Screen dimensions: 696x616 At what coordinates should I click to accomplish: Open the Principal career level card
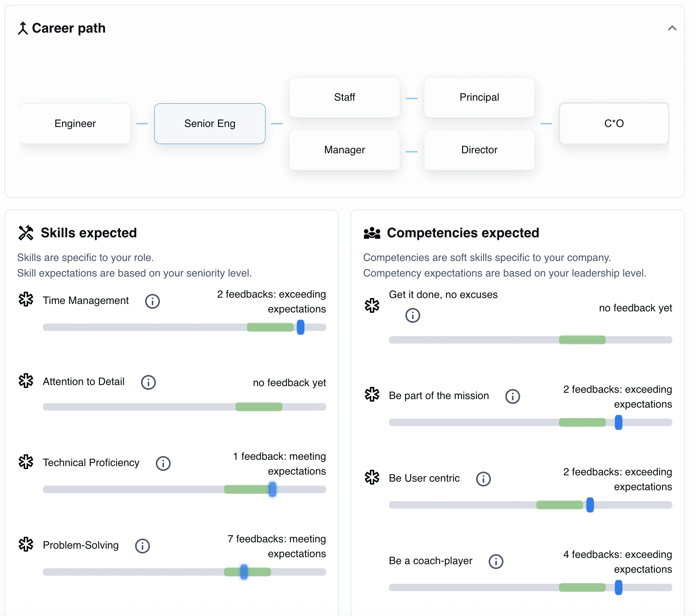[x=479, y=97]
